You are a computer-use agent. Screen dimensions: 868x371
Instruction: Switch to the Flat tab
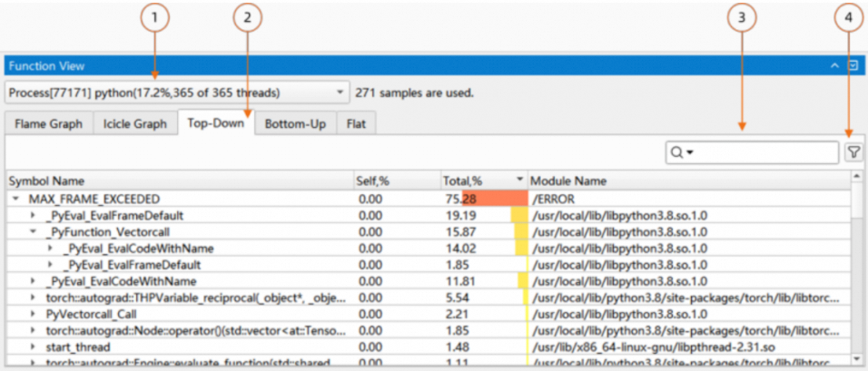point(356,124)
